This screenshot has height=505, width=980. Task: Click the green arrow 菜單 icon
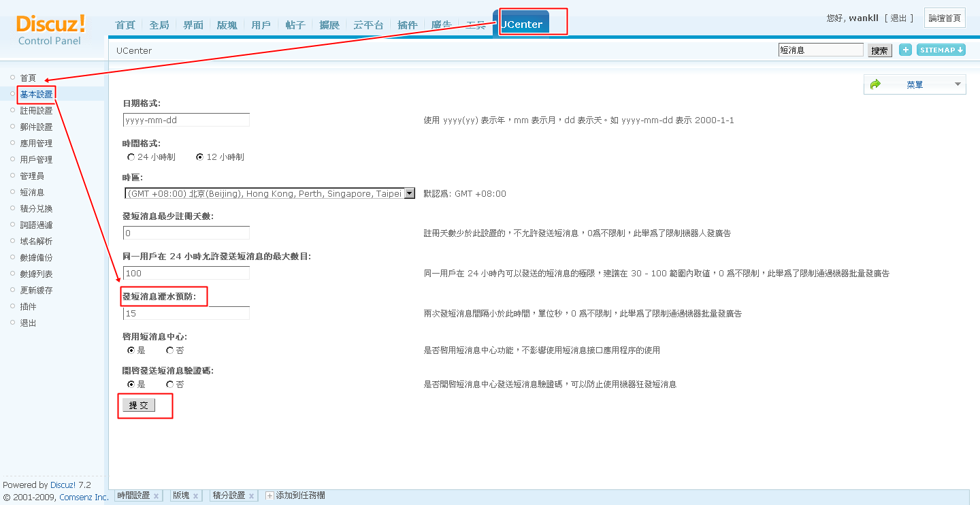[875, 84]
